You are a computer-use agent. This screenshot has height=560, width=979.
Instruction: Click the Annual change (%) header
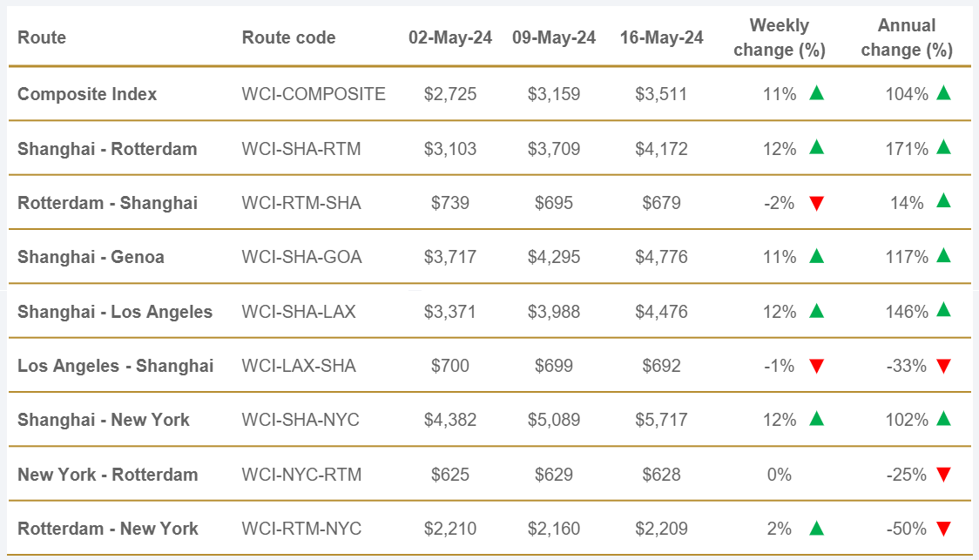tap(907, 38)
